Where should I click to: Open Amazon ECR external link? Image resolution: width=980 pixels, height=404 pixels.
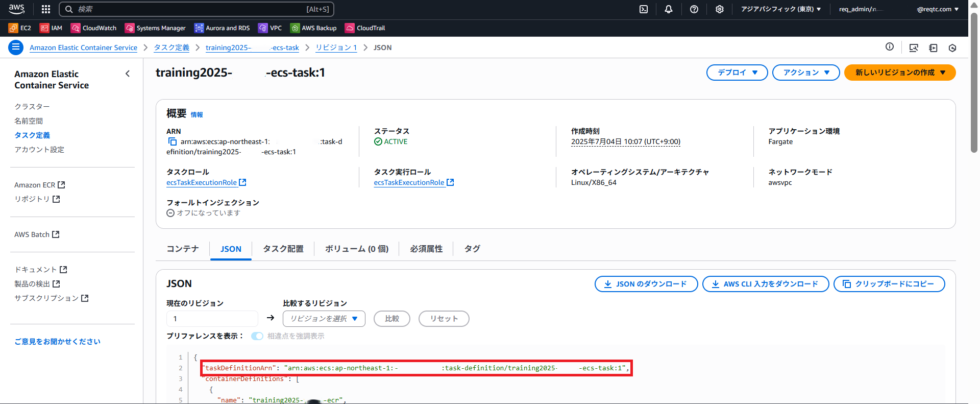tap(40, 185)
